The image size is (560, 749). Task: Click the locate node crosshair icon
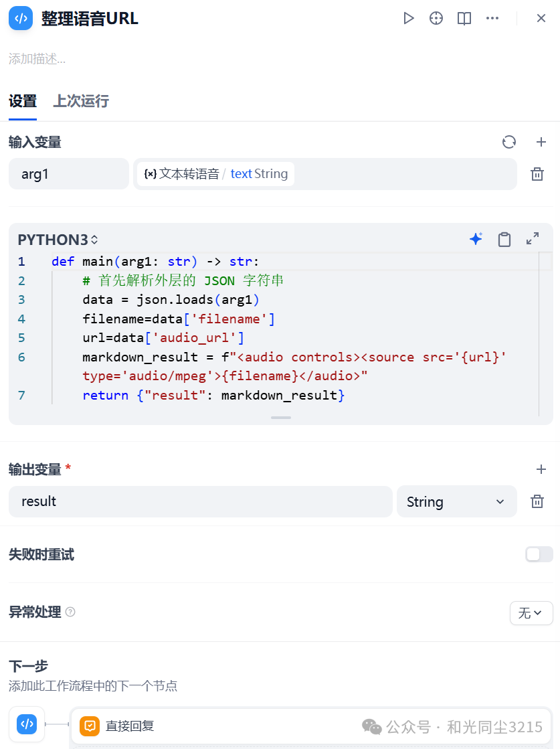tap(436, 19)
